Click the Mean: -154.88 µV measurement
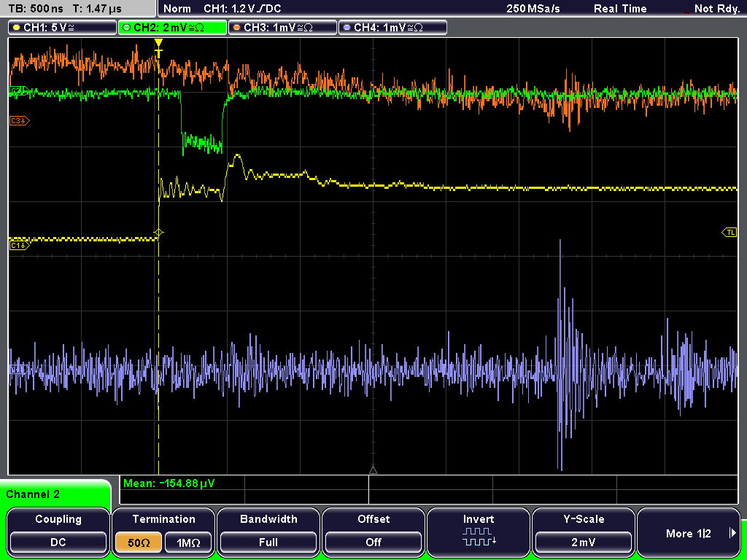 pyautogui.click(x=169, y=483)
